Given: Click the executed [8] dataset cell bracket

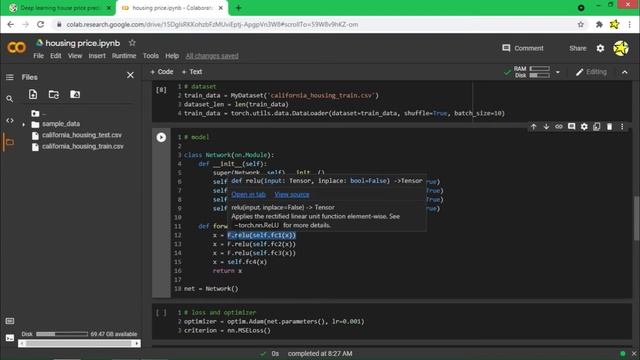Looking at the screenshot, I should click(x=161, y=90).
